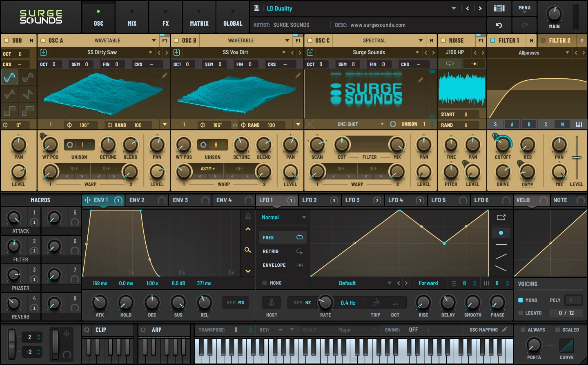Viewport: 588px width, 365px height.
Task: Enable the NOISE checkbox
Action: (x=443, y=40)
